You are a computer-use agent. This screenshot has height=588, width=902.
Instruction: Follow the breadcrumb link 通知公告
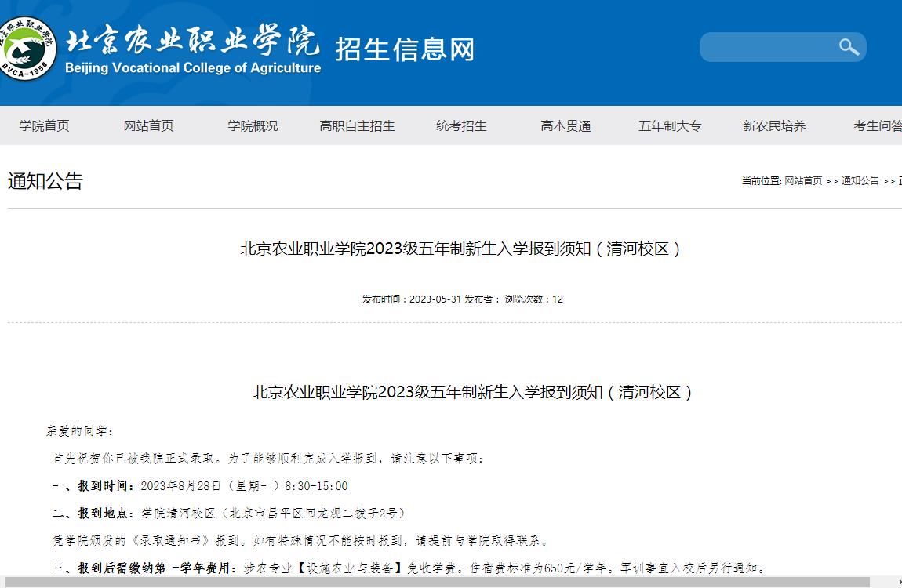[860, 180]
